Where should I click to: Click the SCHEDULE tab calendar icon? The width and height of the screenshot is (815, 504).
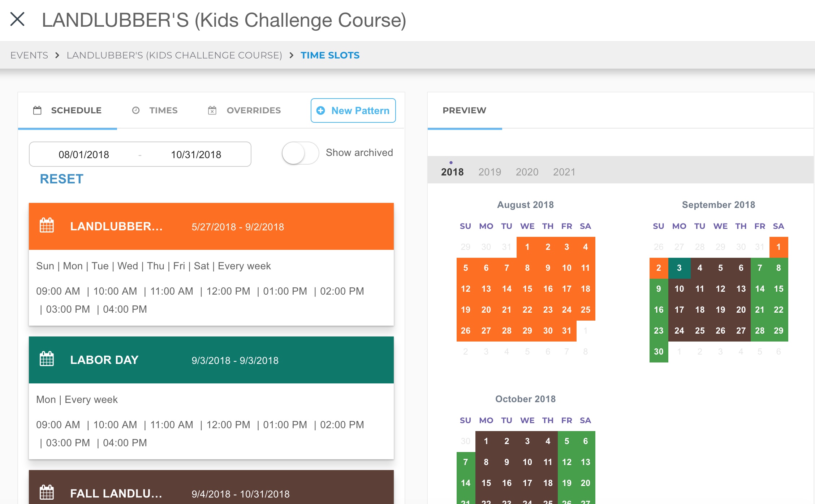pos(38,110)
